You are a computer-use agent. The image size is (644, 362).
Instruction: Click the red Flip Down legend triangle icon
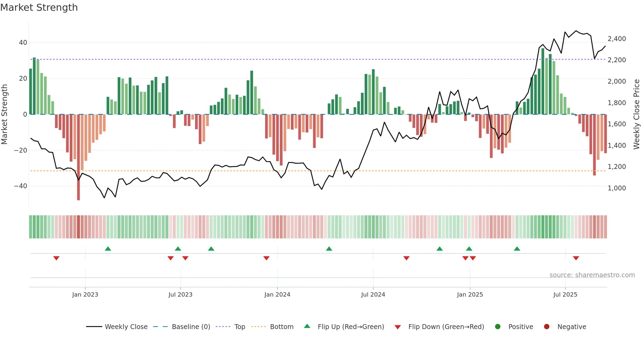click(x=398, y=327)
